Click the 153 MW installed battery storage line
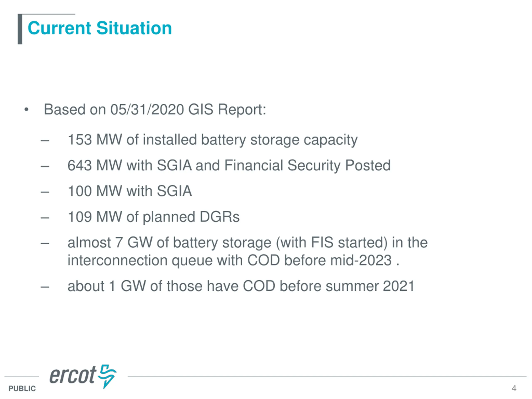 (213, 140)
